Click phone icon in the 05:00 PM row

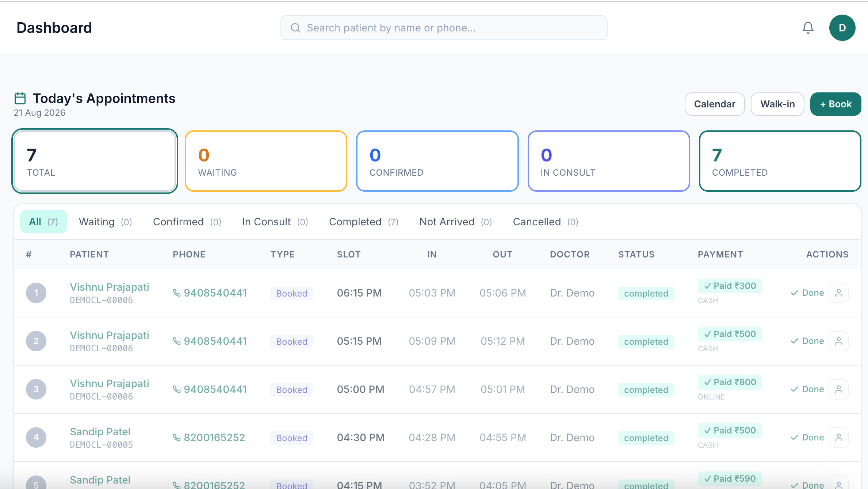(x=177, y=389)
